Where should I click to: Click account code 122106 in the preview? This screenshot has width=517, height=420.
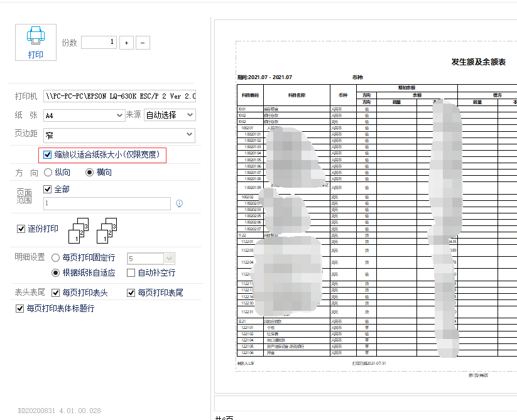pyautogui.click(x=248, y=353)
